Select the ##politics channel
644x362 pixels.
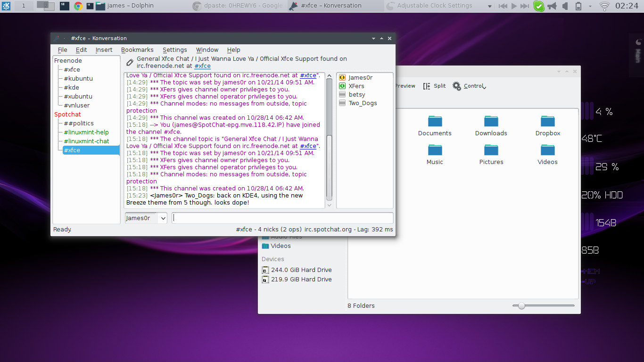(x=79, y=123)
